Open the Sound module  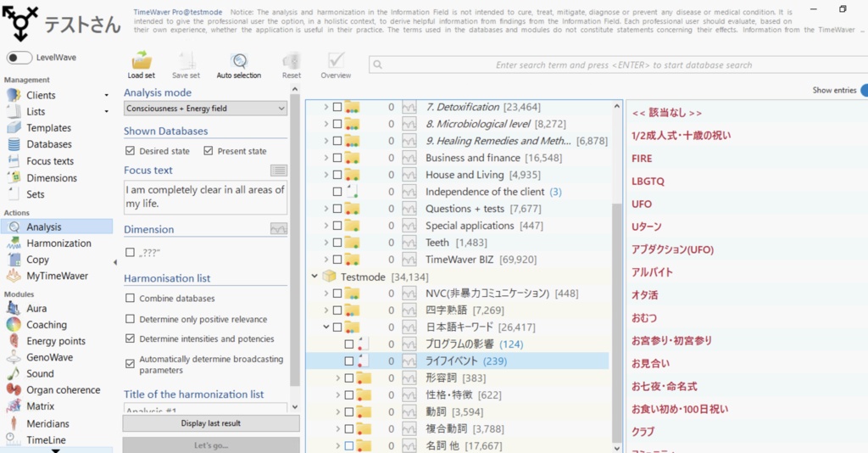[x=40, y=374]
